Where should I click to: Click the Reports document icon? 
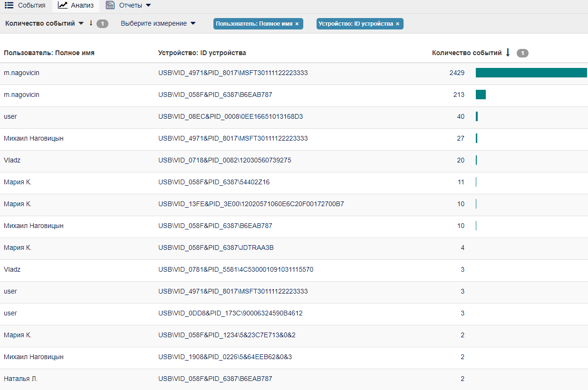pyautogui.click(x=110, y=5)
